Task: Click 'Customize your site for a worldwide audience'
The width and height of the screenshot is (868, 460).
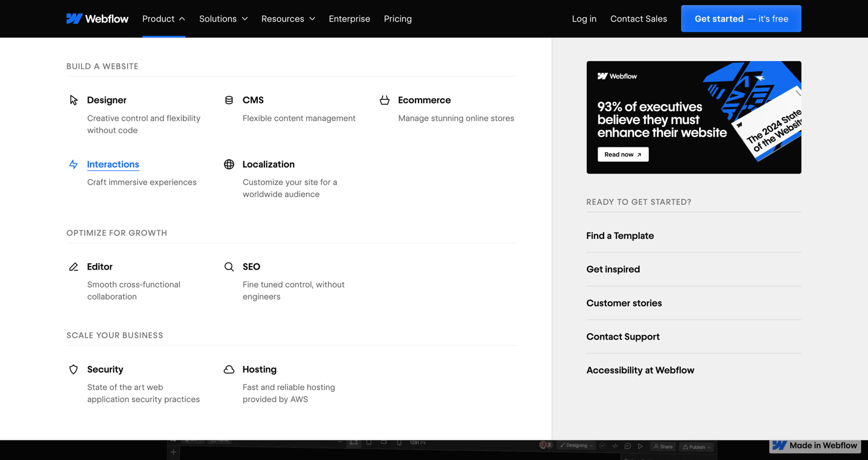Action: click(290, 188)
